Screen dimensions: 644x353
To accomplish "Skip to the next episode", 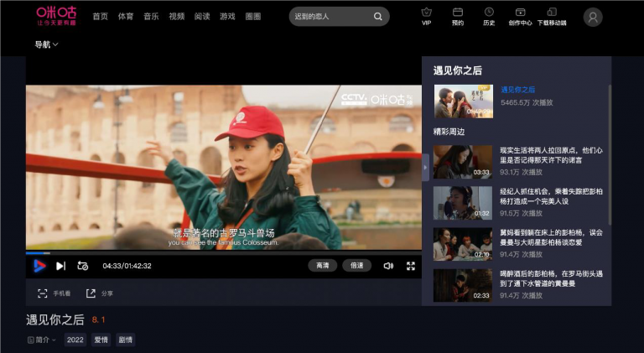I will tap(60, 266).
